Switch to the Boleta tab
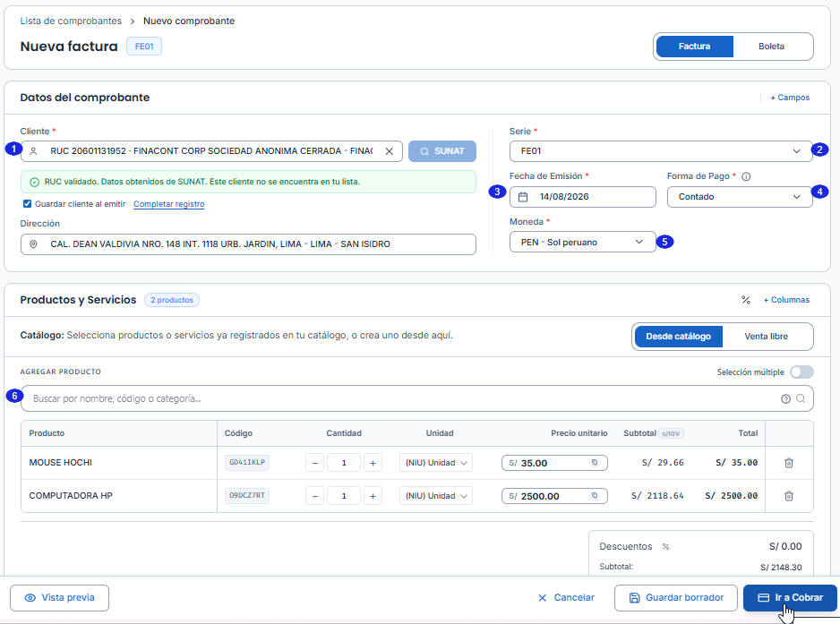The height and width of the screenshot is (624, 840). (771, 47)
